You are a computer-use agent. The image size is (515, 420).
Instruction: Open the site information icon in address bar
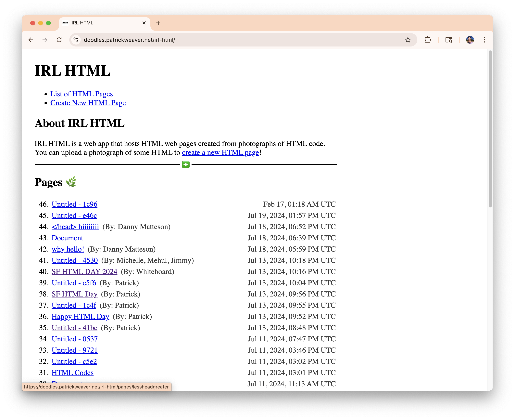76,40
